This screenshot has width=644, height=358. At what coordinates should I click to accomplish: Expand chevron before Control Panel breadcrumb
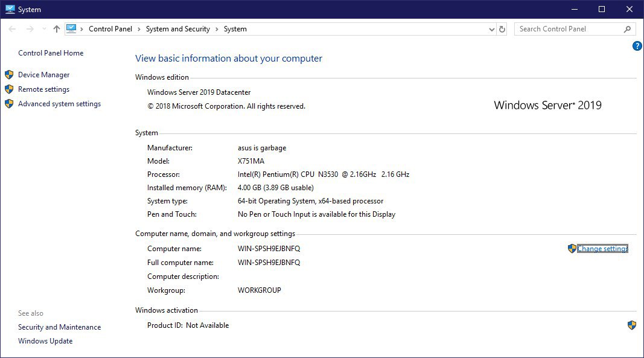click(81, 29)
